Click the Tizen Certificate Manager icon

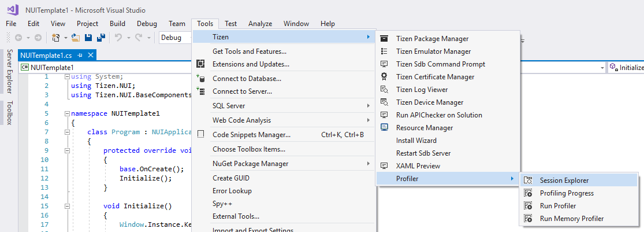coord(384,77)
